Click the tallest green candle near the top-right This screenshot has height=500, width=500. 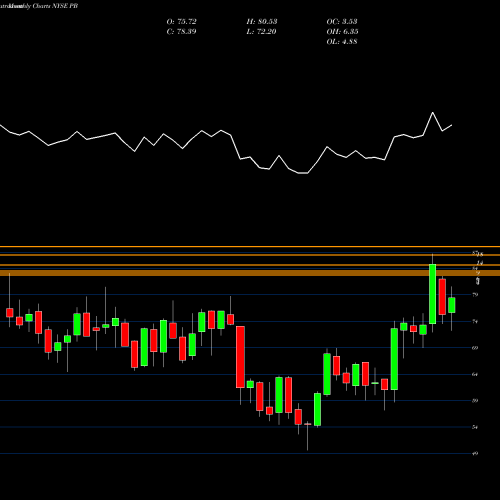coord(432,294)
